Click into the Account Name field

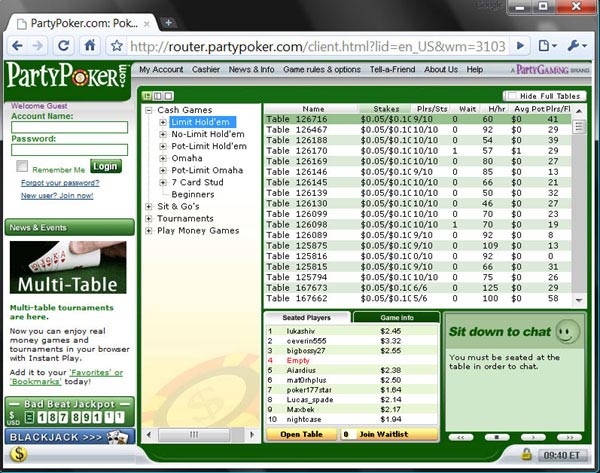click(70, 127)
